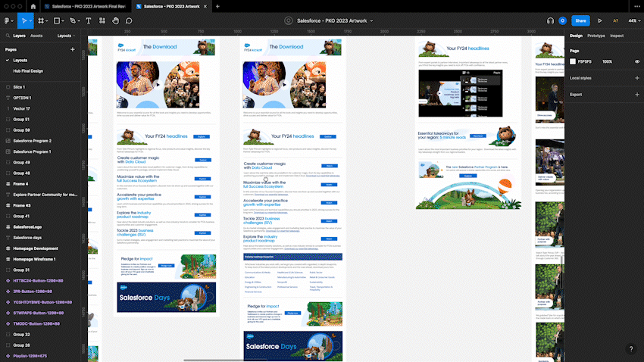The image size is (644, 362).
Task: Select the Pen tool
Action: pyautogui.click(x=73, y=20)
